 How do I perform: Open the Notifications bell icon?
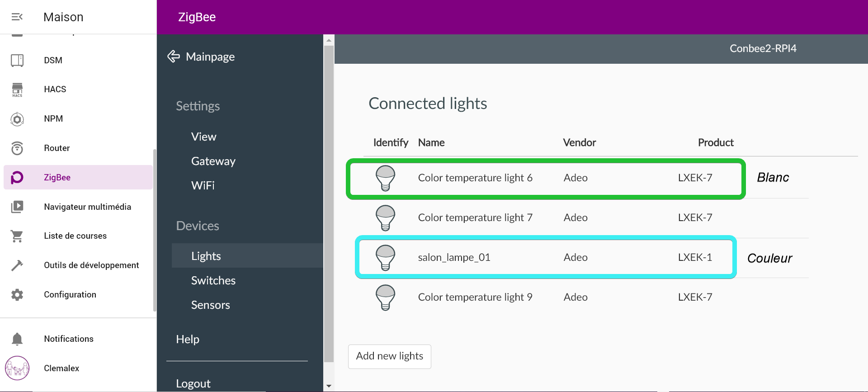pos(17,339)
